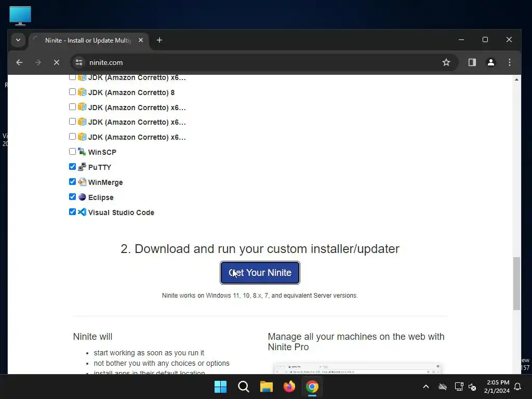Viewport: 532px width, 399px height.
Task: Click 'start working as soon as you run it'
Action: (x=149, y=353)
